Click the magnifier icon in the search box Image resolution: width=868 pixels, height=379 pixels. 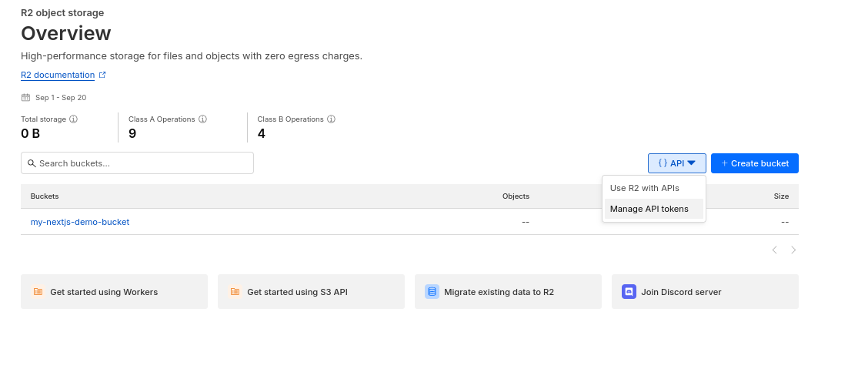[x=32, y=163]
